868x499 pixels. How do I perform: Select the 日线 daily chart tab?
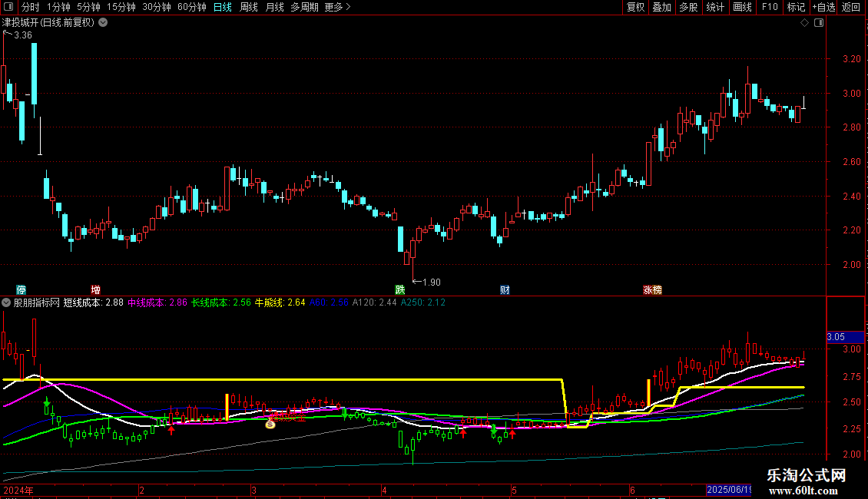click(x=223, y=7)
